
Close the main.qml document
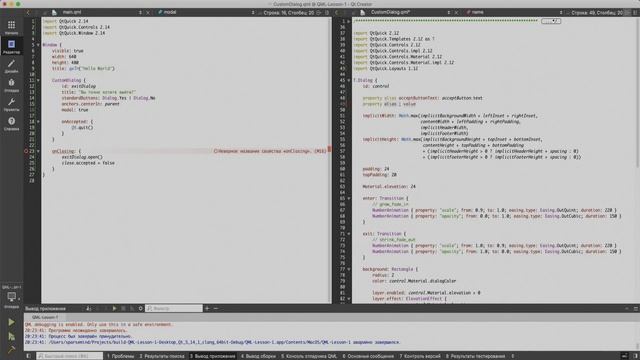148,13
